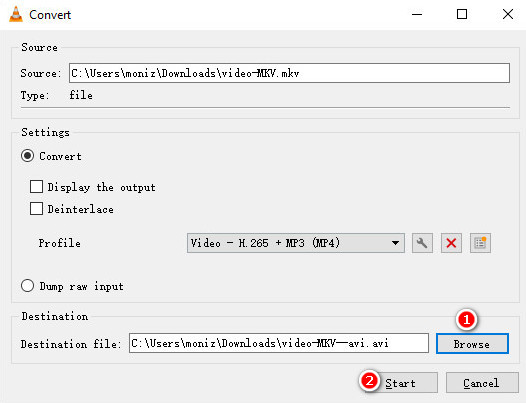
Task: Click the 'Type:' label
Action: (x=35, y=95)
